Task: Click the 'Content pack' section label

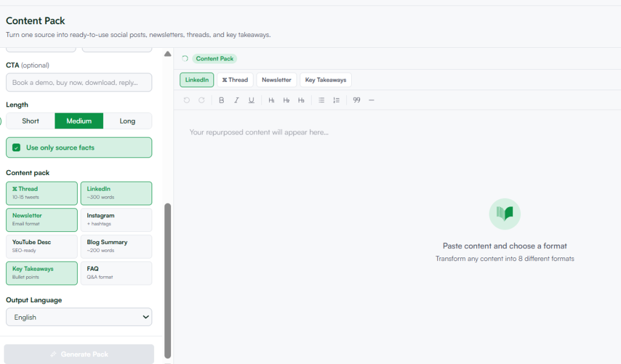Action: (x=28, y=173)
